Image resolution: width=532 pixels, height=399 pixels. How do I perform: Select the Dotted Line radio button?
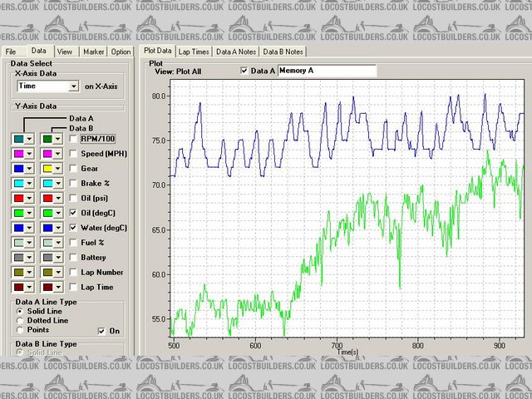pyautogui.click(x=21, y=320)
